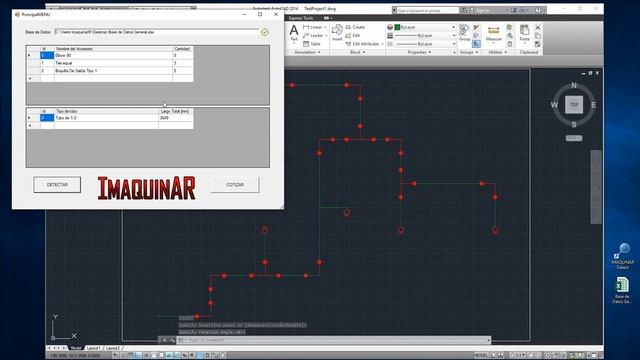Screen dimensions: 640x360
Task: Open IMAQUINAR Detect desktop shortcut
Action: (622, 256)
